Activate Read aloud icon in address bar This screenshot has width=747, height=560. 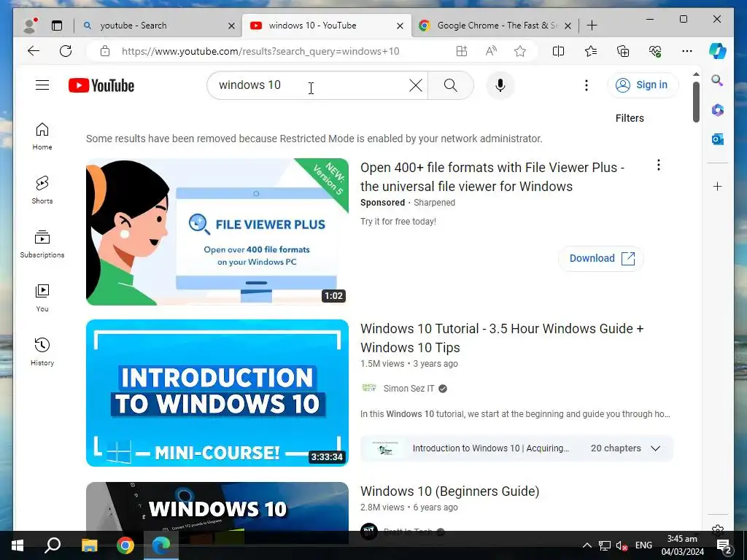click(x=491, y=51)
